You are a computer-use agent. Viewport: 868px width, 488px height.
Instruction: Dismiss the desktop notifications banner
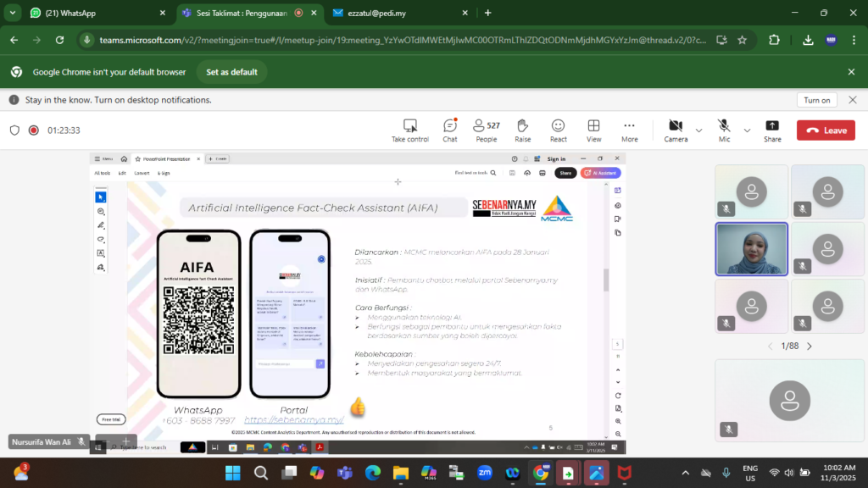[x=853, y=100]
